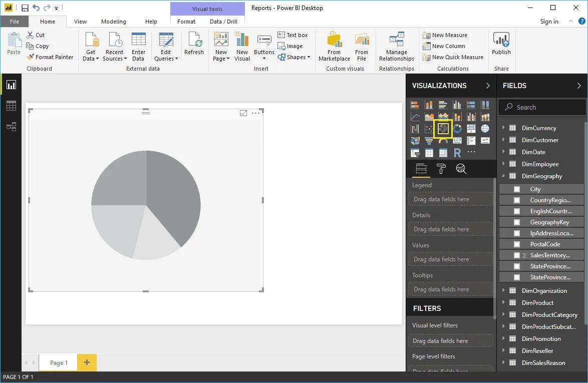This screenshot has height=383, width=588.
Task: Select the scatter chart visualization icon
Action: [429, 128]
